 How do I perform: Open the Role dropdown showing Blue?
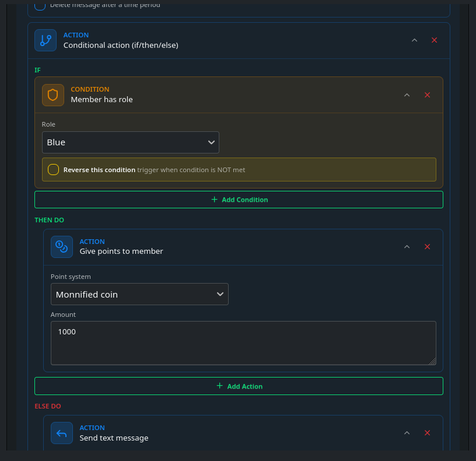click(x=130, y=142)
